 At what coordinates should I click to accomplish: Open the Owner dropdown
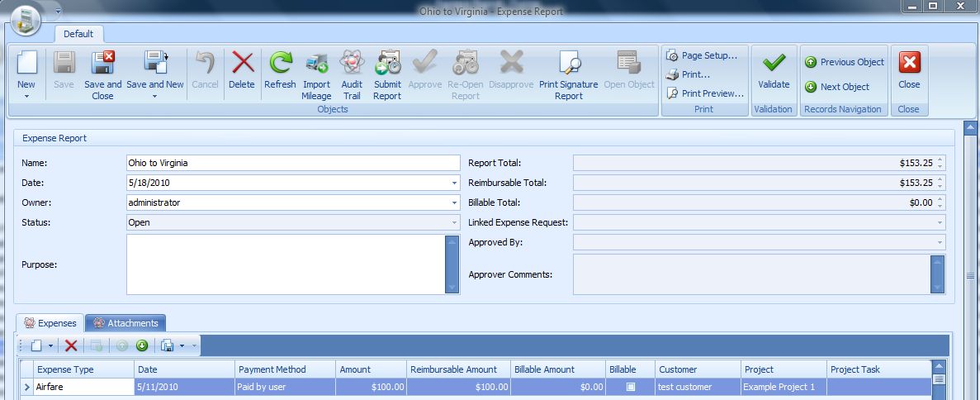tap(454, 203)
